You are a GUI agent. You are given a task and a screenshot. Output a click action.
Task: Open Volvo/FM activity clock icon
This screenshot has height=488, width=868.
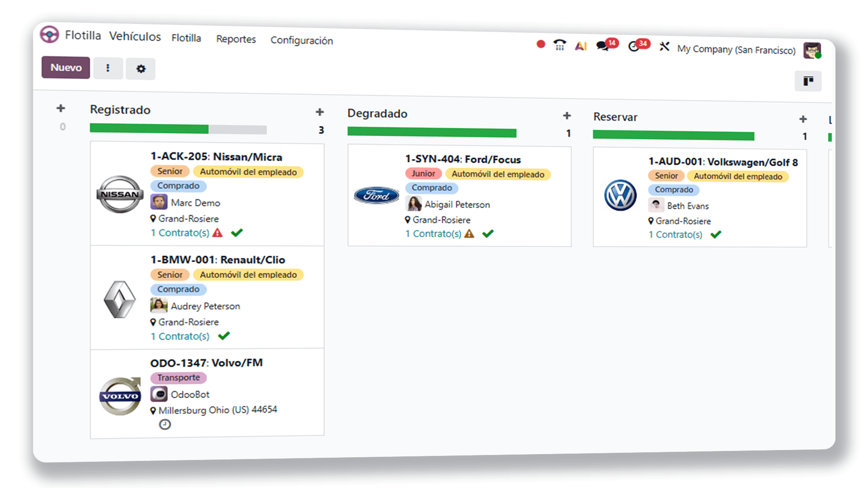click(165, 424)
